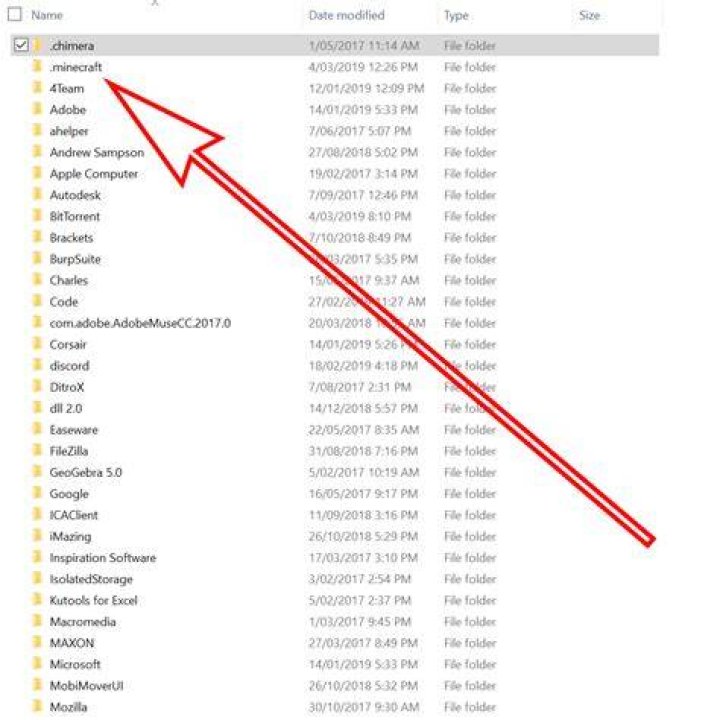
Task: Click the Mozilla folder icon
Action: click(x=38, y=707)
